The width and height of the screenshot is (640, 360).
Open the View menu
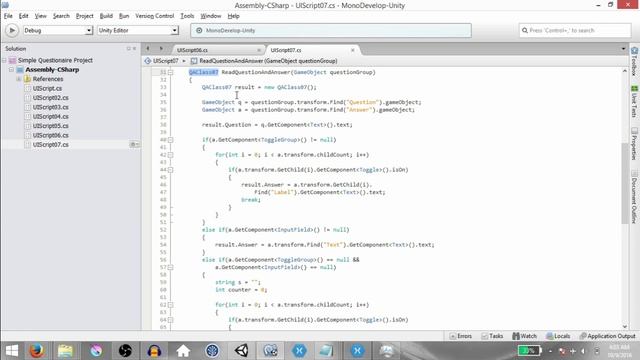(x=40, y=16)
